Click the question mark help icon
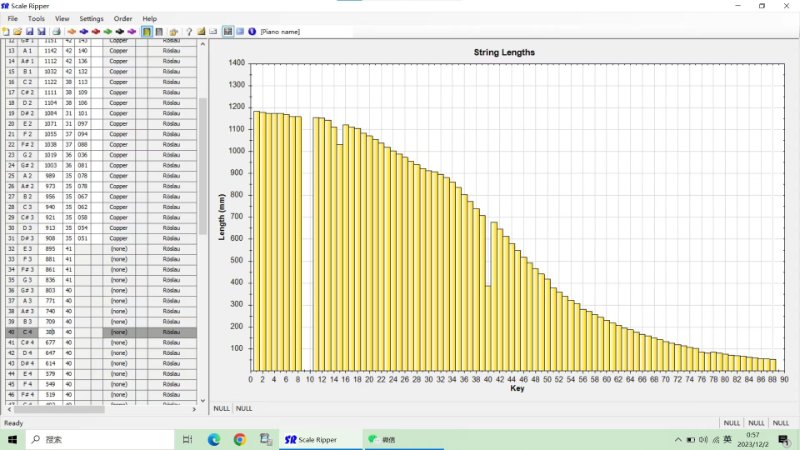Image resolution: width=800 pixels, height=450 pixels. click(x=188, y=31)
